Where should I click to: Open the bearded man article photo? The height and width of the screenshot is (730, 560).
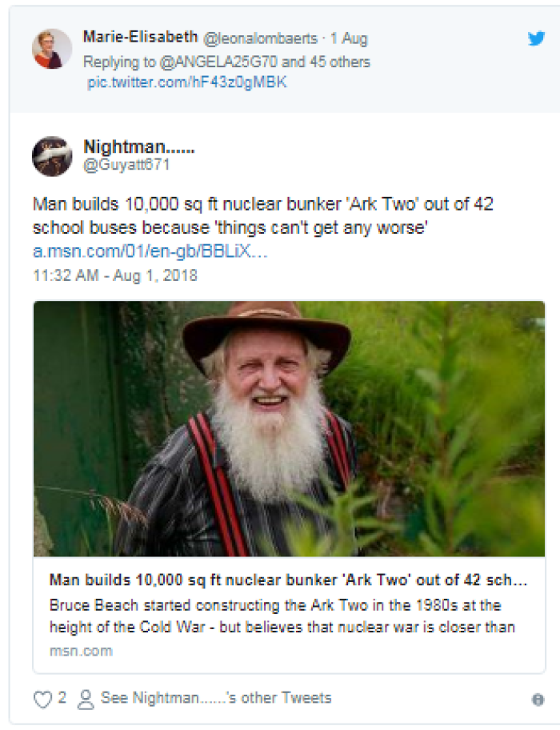coord(289,428)
